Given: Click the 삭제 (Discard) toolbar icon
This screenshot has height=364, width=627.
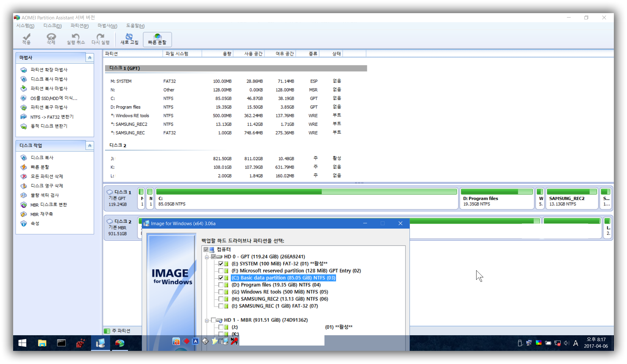Looking at the screenshot, I should coord(51,39).
